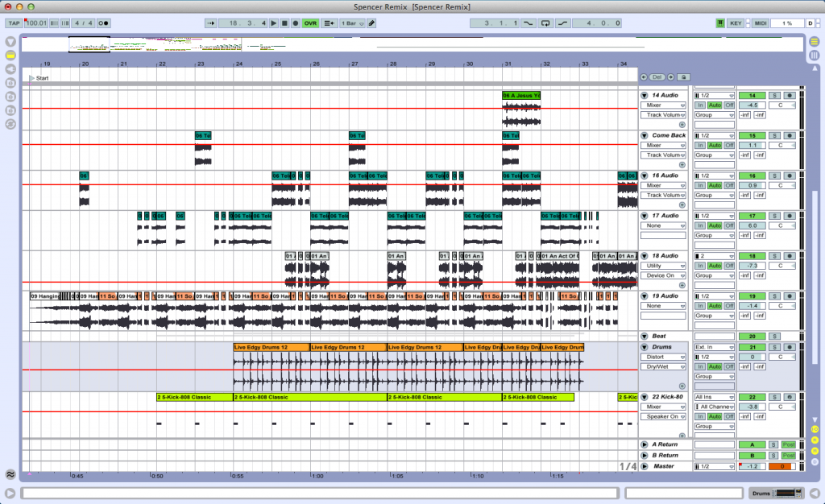The width and height of the screenshot is (825, 504).
Task: Toggle the Follow playback arrow button
Action: (210, 23)
